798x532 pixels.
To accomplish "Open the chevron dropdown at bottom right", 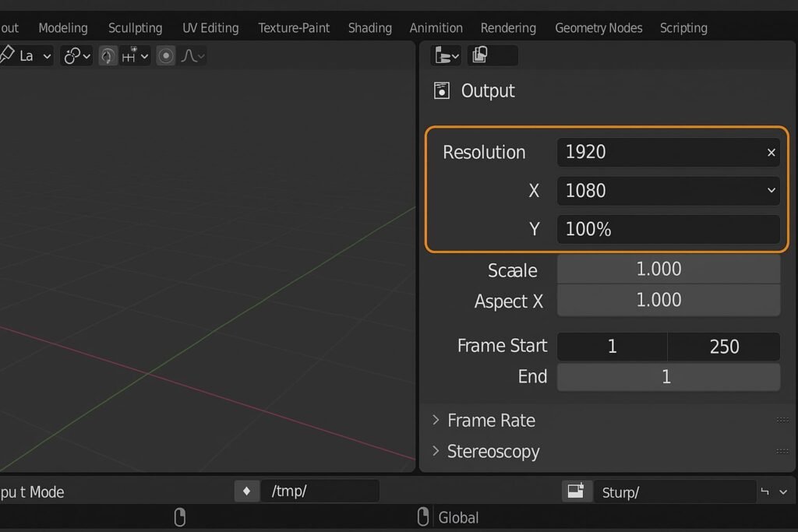I will pos(783,491).
